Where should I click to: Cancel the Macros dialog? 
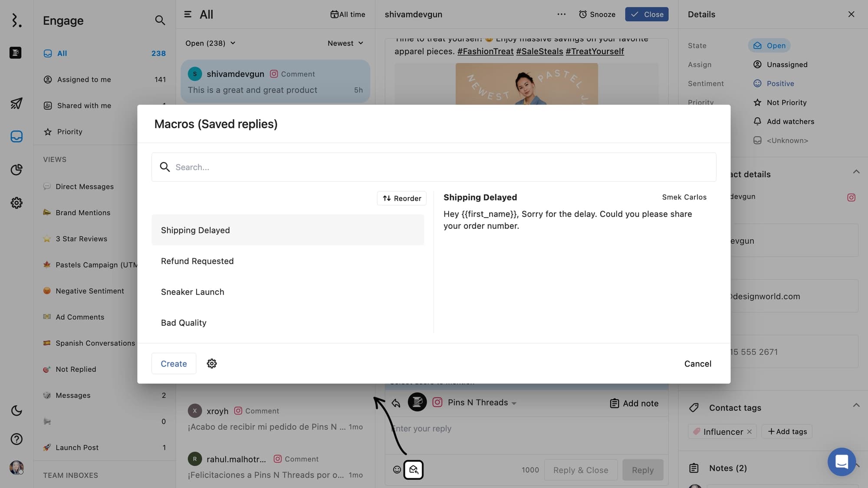coord(697,364)
